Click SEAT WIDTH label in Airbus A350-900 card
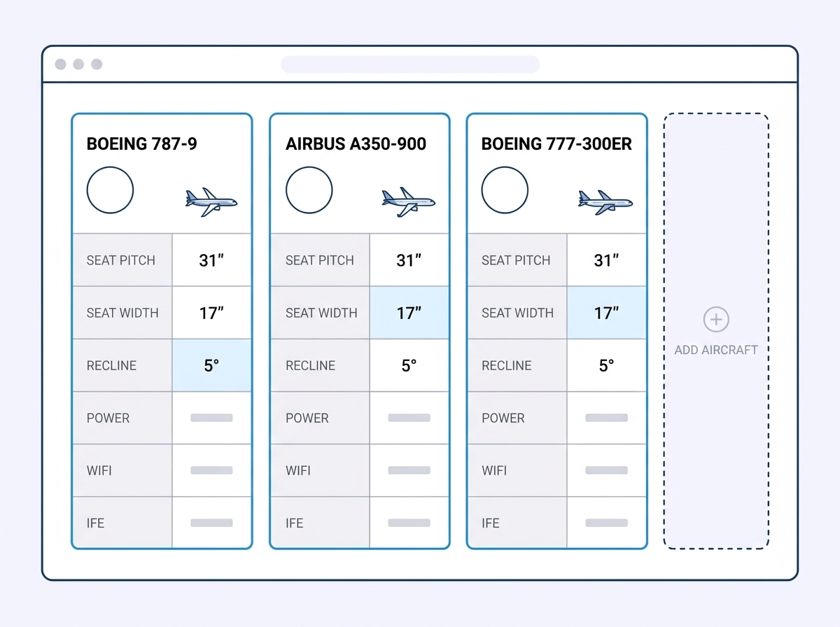This screenshot has width=840, height=627. (x=321, y=313)
